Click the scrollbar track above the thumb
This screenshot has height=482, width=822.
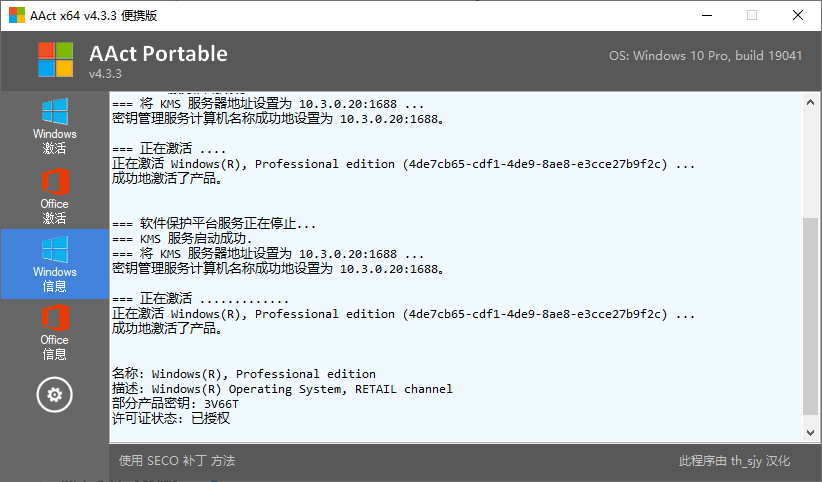[810, 164]
